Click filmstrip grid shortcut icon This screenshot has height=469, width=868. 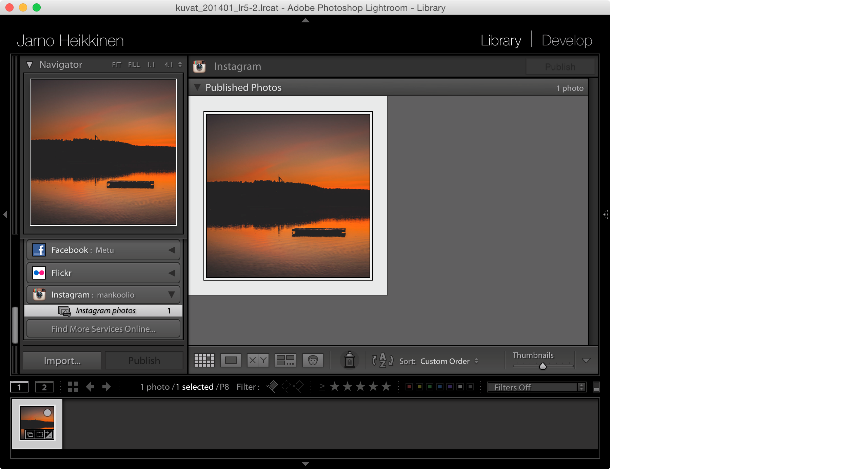pyautogui.click(x=73, y=387)
